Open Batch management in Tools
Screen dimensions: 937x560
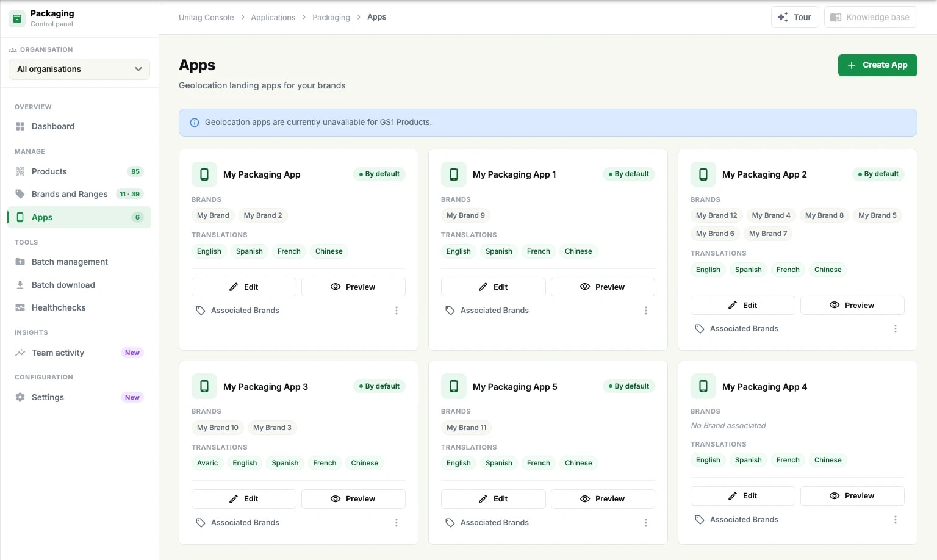(79, 262)
